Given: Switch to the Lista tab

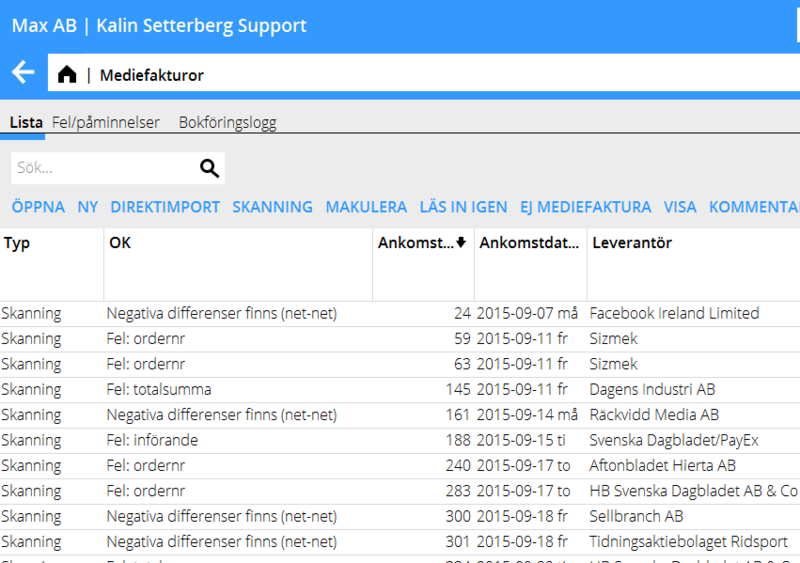Looking at the screenshot, I should point(26,123).
